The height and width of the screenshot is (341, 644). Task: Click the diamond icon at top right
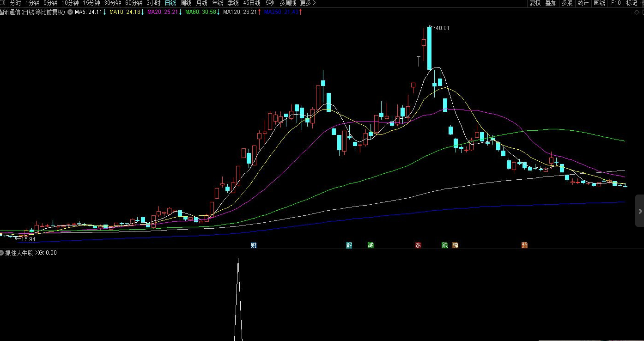(636, 12)
